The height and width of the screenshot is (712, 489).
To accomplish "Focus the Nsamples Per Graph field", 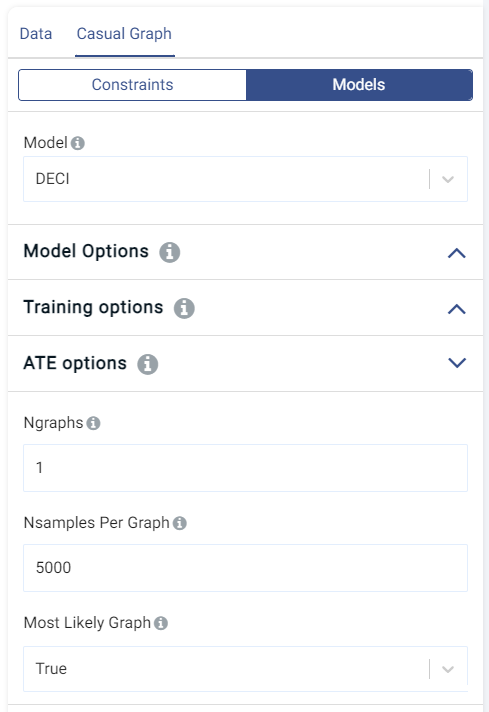I will (x=245, y=568).
